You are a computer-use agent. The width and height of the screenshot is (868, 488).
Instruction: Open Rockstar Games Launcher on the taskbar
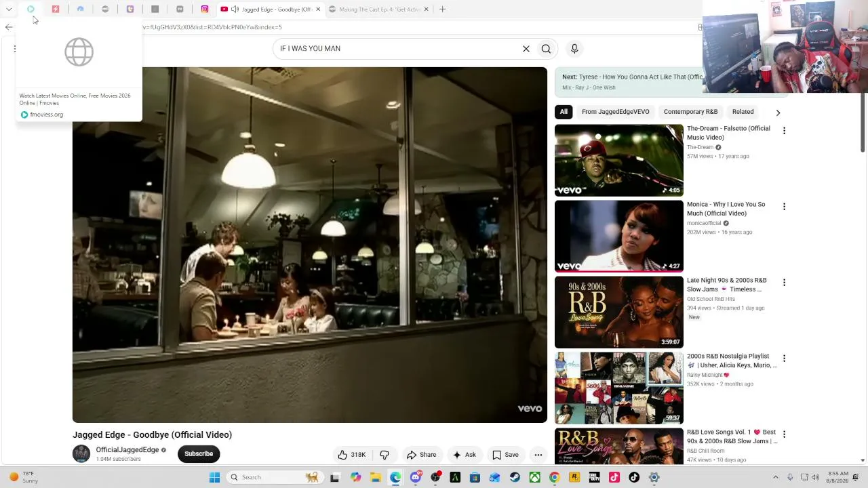pos(574,477)
